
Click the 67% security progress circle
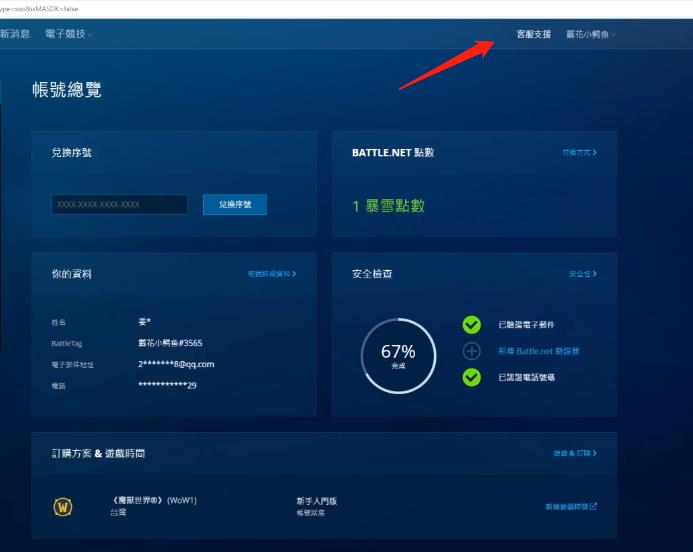click(398, 355)
